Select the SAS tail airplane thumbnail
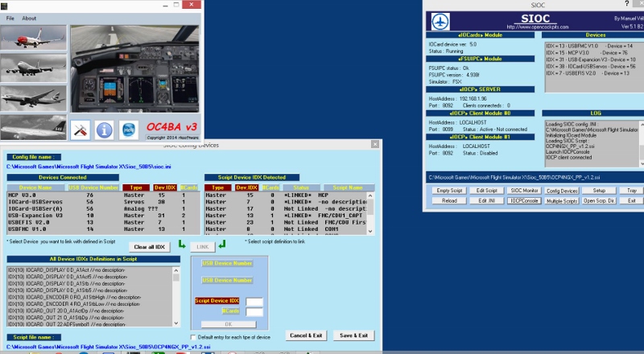This screenshot has height=354, width=644. point(32,126)
